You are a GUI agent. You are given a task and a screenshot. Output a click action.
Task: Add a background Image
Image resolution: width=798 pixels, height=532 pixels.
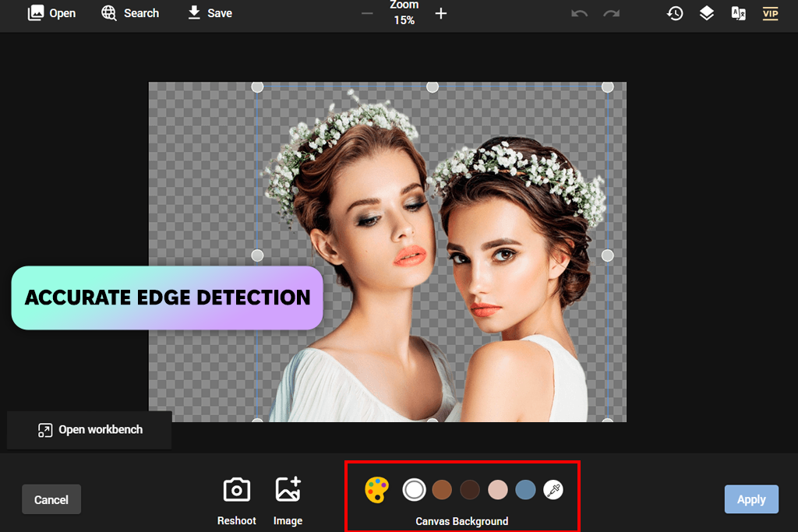coord(288,501)
